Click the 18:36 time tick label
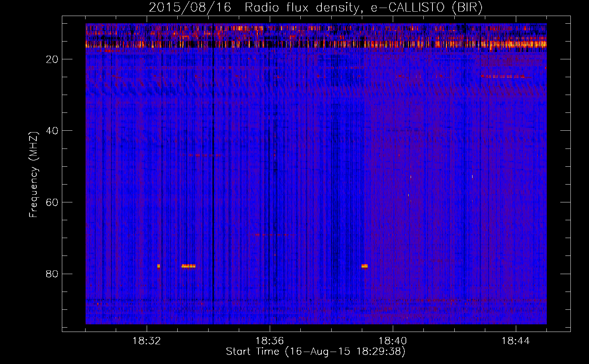 pos(270,341)
